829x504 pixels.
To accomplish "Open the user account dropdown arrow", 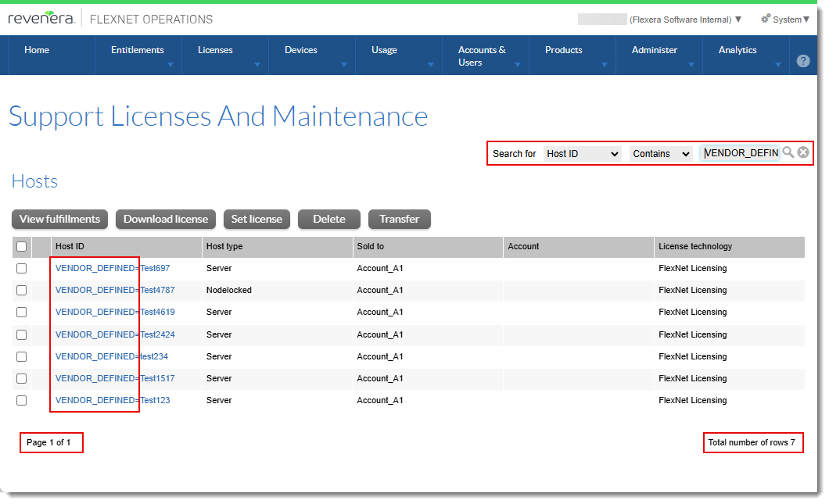I will click(738, 20).
